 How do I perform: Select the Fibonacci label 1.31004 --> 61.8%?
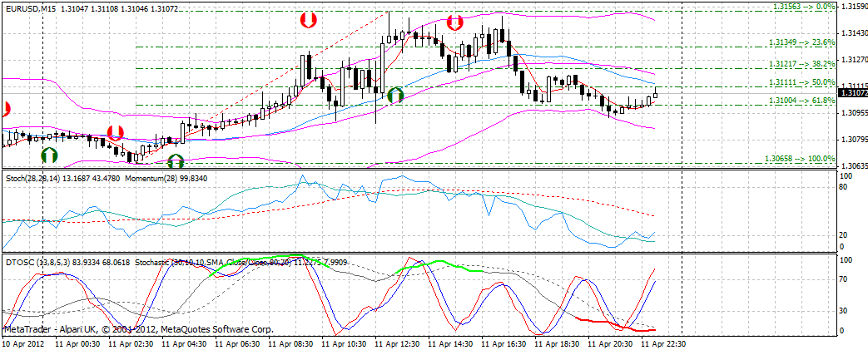802,100
